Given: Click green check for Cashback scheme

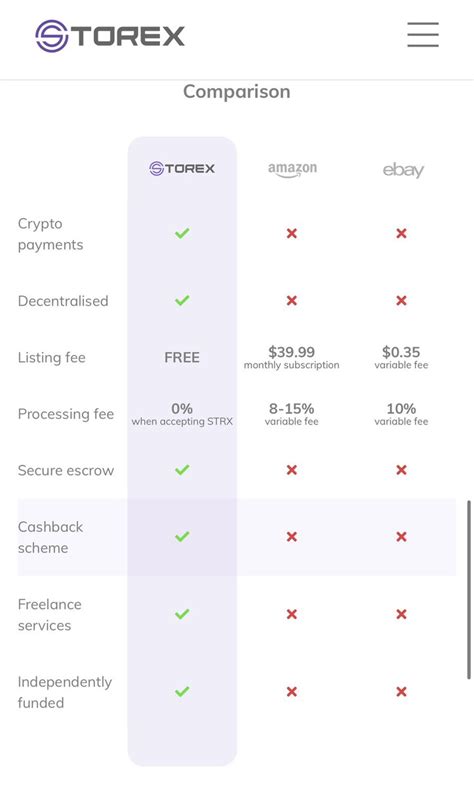Looking at the screenshot, I should [x=182, y=536].
